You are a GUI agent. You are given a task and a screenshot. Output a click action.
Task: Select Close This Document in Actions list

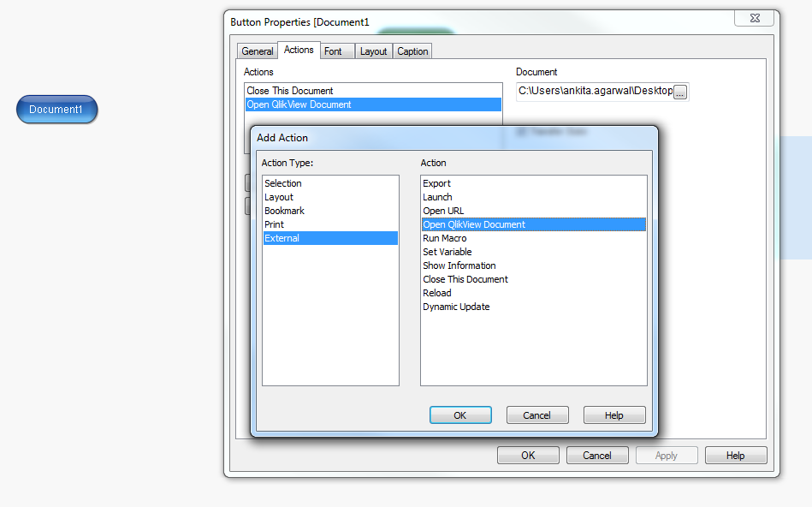373,91
